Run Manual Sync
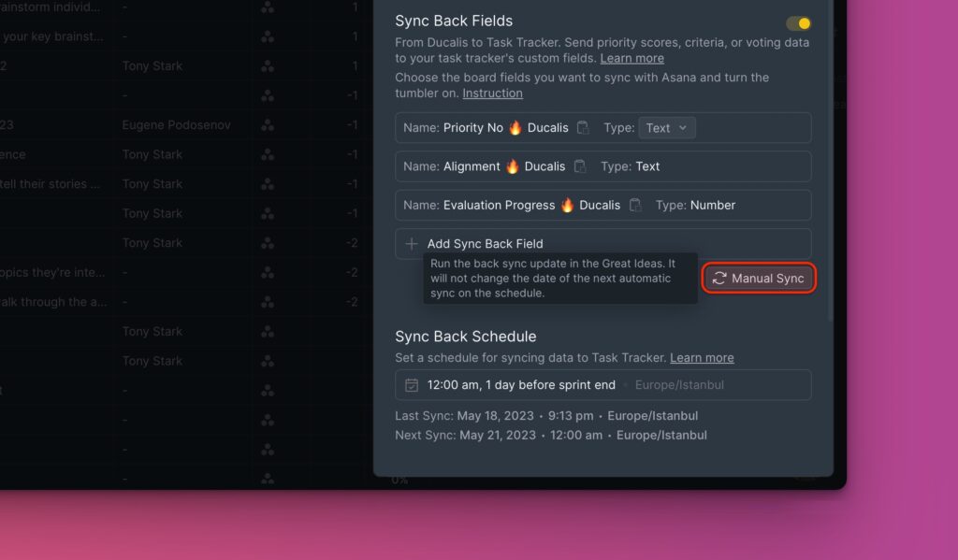 pos(758,279)
